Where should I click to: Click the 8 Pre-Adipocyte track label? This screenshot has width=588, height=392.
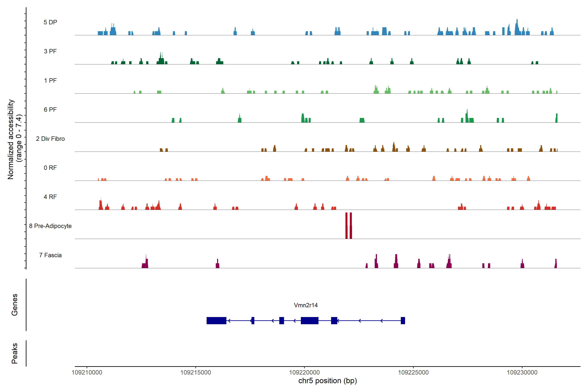click(x=50, y=226)
